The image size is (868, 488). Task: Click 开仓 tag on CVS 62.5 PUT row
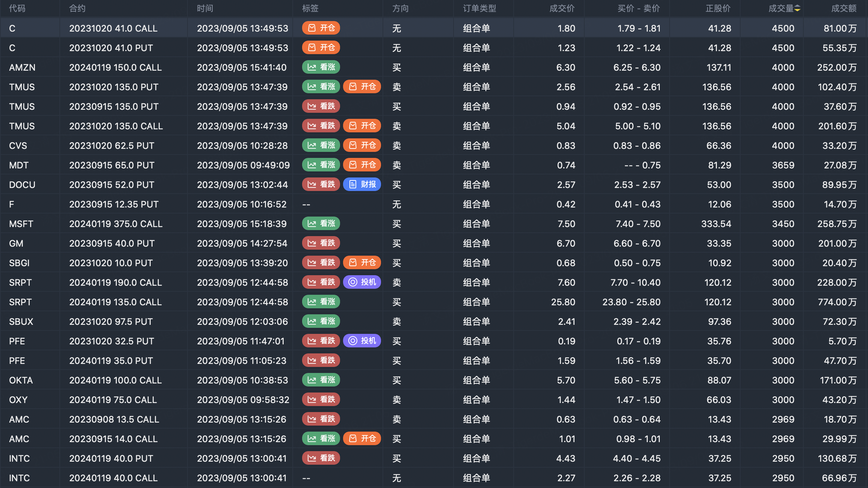(362, 145)
